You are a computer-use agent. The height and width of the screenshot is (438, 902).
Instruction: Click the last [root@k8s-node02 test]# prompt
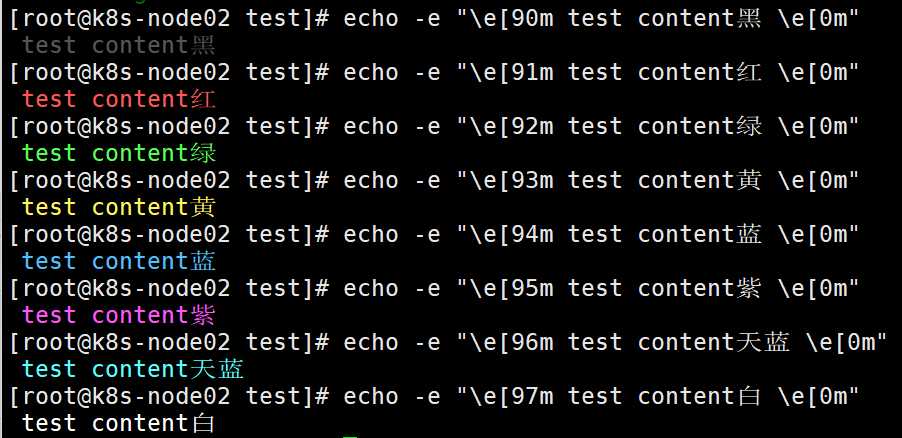169,397
